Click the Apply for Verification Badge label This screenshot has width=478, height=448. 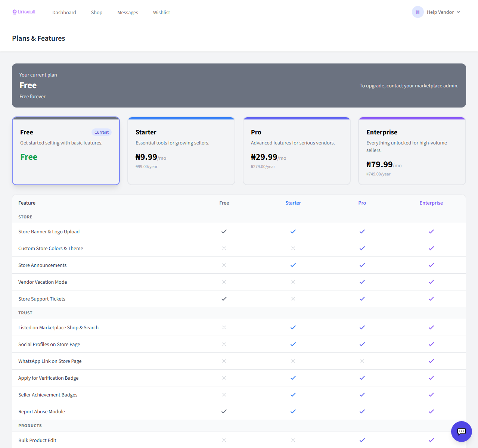click(x=49, y=378)
